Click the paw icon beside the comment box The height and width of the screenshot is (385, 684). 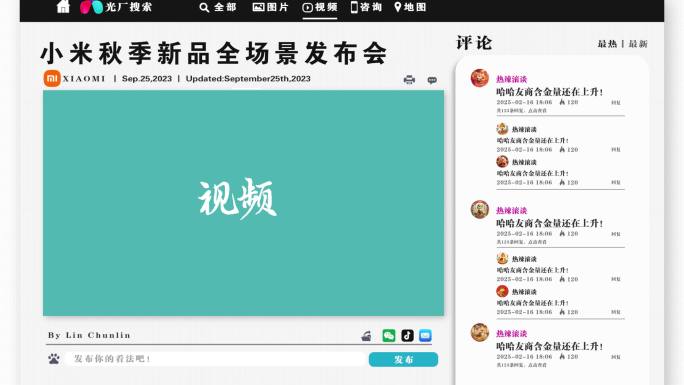click(54, 359)
